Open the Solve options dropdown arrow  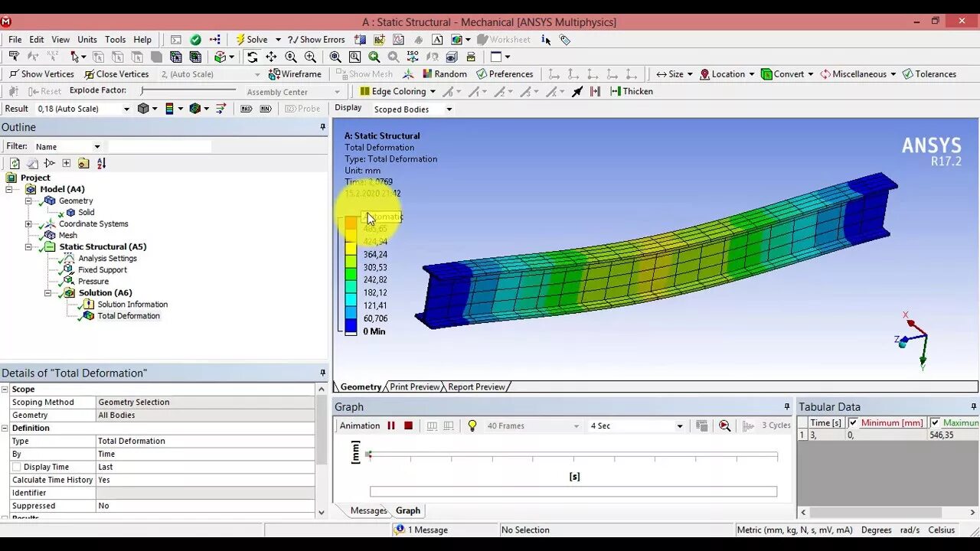point(278,40)
